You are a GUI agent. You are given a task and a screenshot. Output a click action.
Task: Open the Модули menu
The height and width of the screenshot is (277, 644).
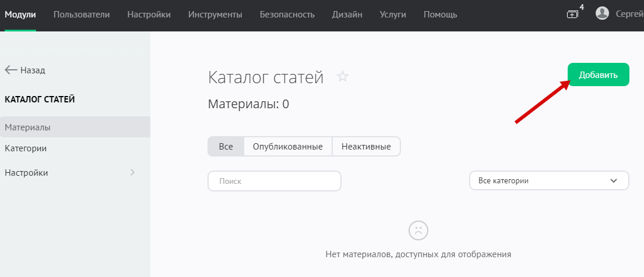coord(20,14)
